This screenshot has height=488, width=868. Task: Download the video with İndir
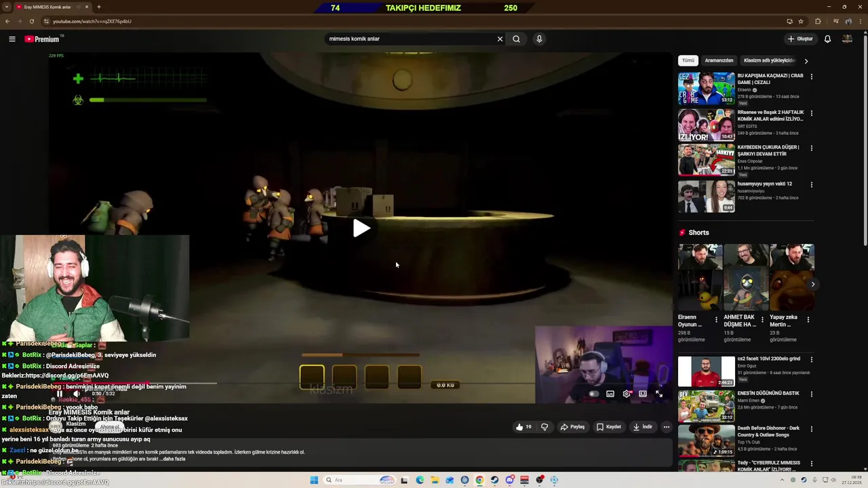(x=642, y=427)
